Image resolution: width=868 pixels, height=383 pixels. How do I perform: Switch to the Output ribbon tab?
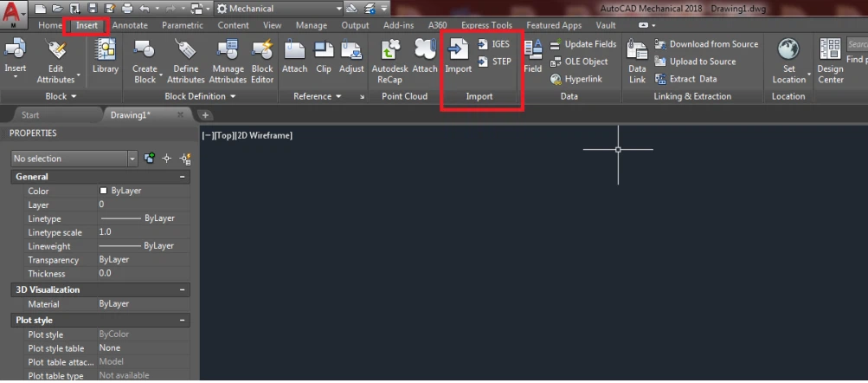tap(355, 25)
